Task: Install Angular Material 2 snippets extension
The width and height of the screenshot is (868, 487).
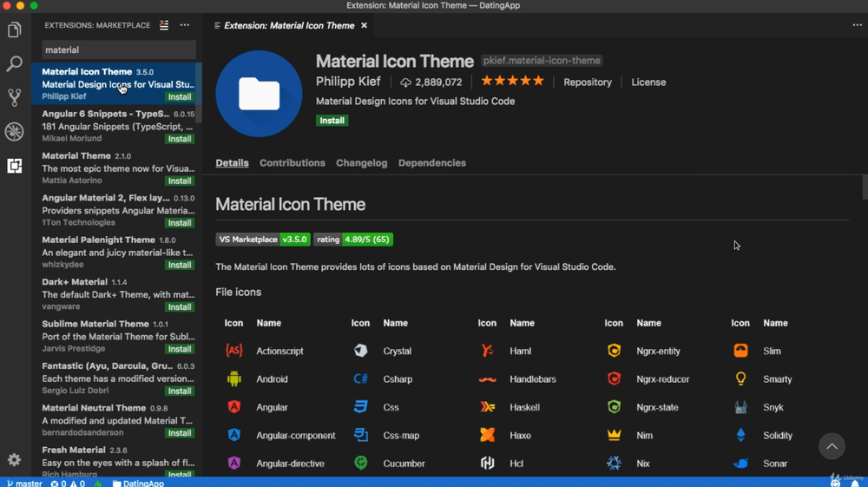Action: (180, 223)
